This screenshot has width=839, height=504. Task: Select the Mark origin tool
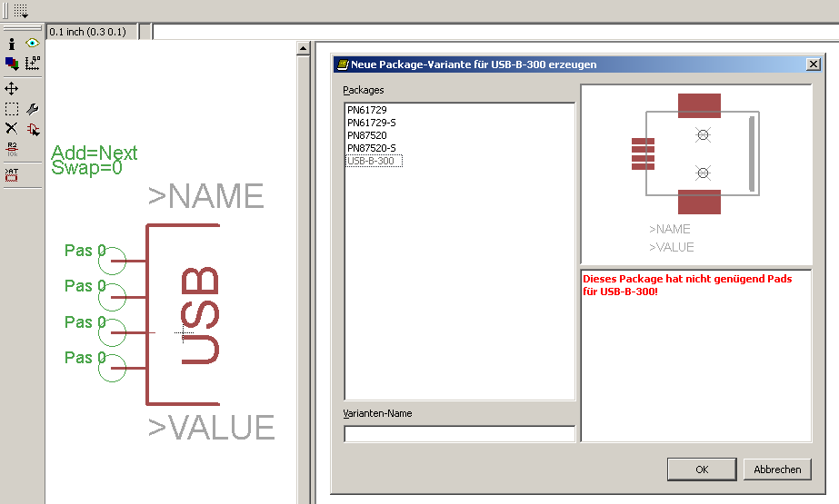[x=32, y=64]
